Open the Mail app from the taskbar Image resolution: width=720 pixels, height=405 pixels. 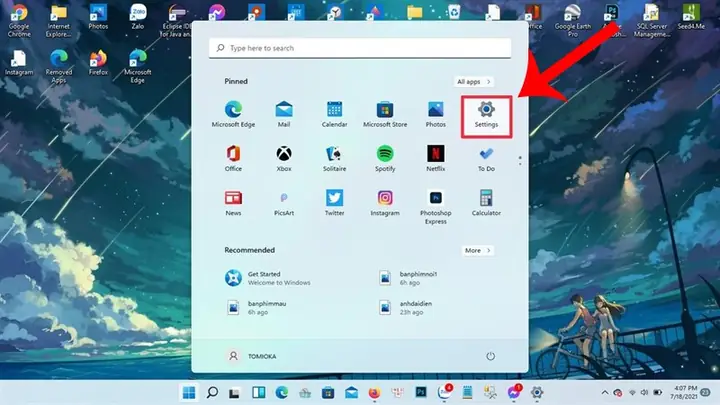pos(351,393)
